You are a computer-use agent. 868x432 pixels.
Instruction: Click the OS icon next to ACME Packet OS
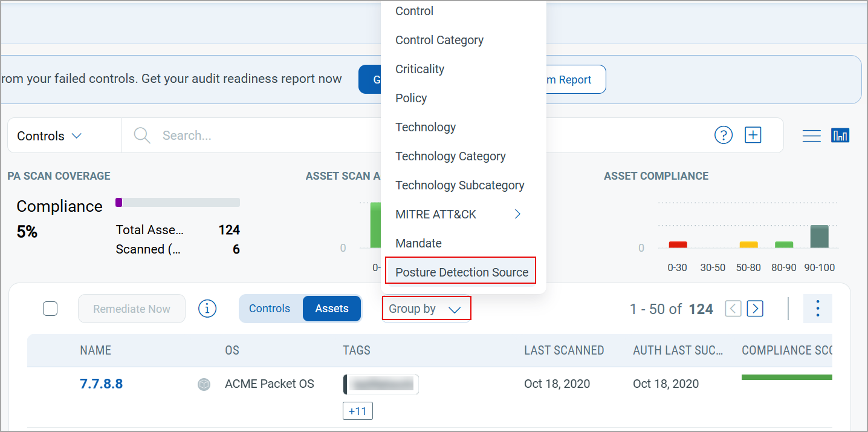(204, 384)
